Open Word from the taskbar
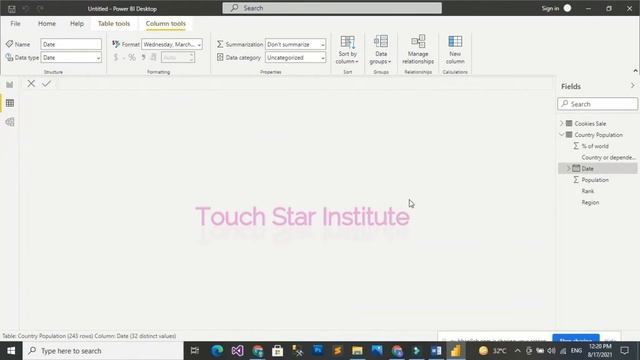Screen dimensions: 640x360 436,351
